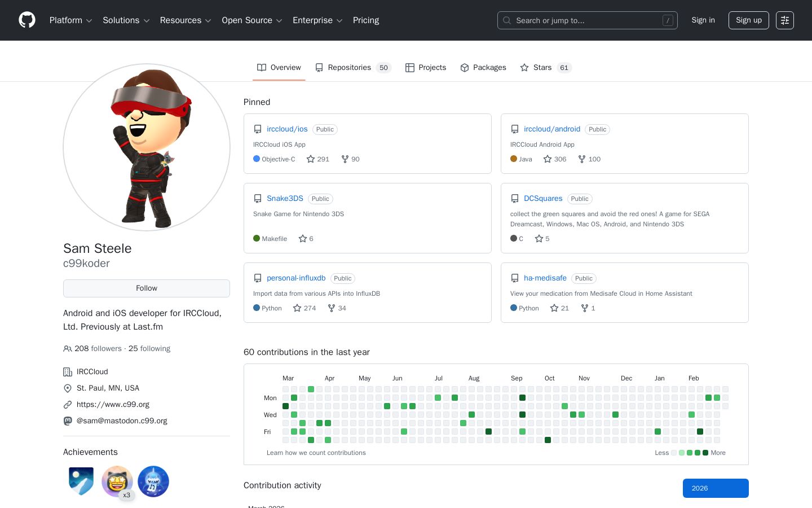Viewport: 812px width, 508px height.
Task: Follow Sam Steele
Action: pyautogui.click(x=147, y=288)
